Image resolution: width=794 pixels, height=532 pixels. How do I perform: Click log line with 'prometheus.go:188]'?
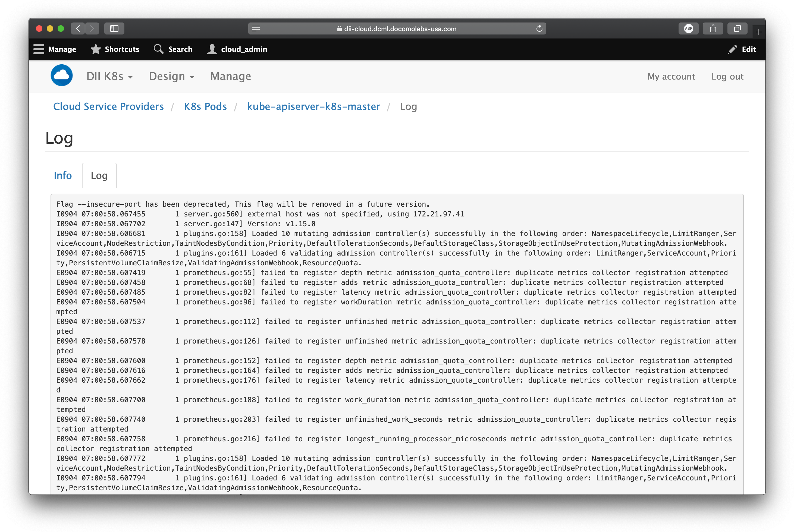click(x=396, y=404)
